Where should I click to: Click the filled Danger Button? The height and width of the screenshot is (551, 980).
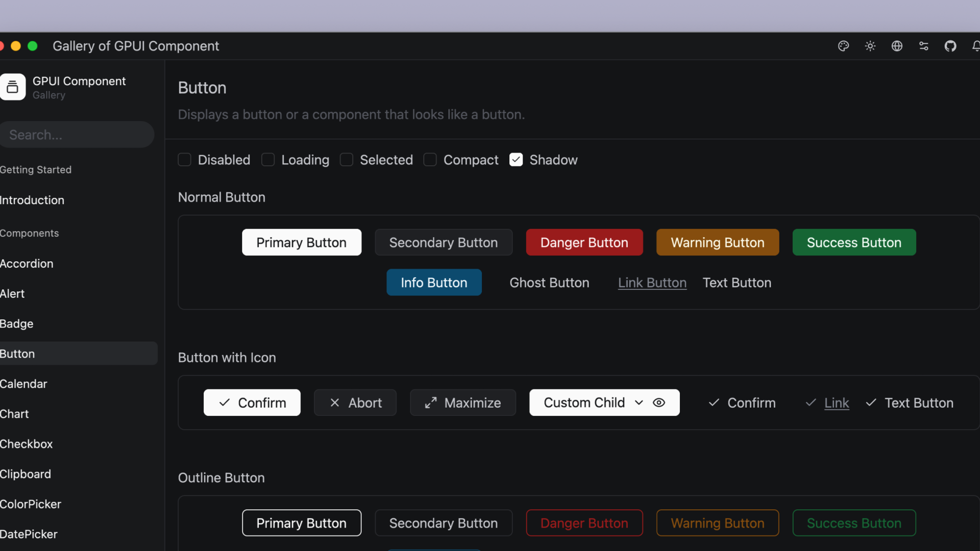(x=584, y=242)
